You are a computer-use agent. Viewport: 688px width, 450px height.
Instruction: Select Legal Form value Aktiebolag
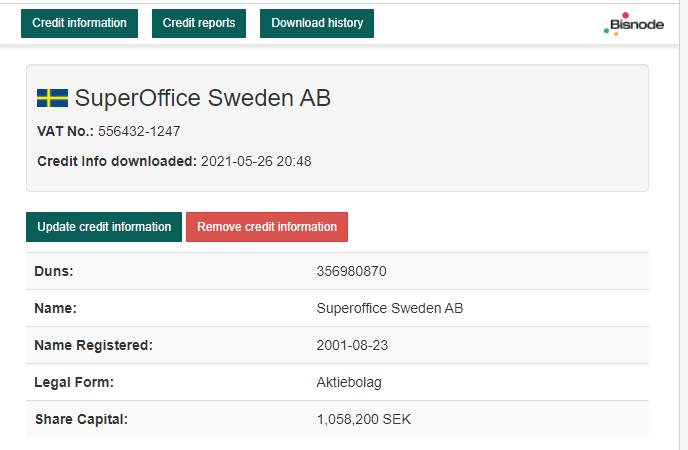[349, 382]
